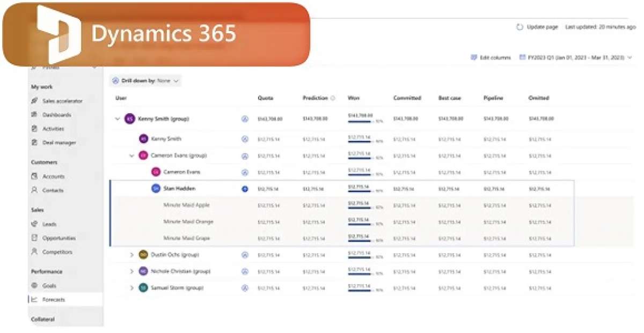644x333 pixels.
Task: Click the Edit columns button
Action: [491, 57]
